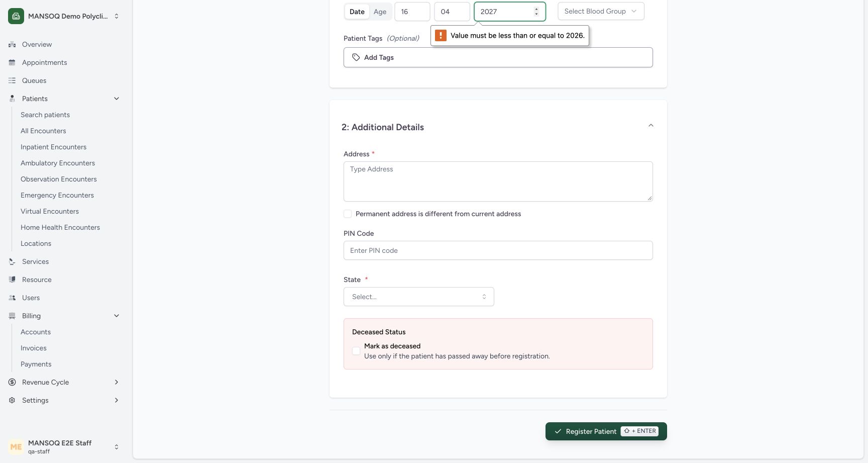Click the Patients person icon
The image size is (868, 463).
click(12, 99)
